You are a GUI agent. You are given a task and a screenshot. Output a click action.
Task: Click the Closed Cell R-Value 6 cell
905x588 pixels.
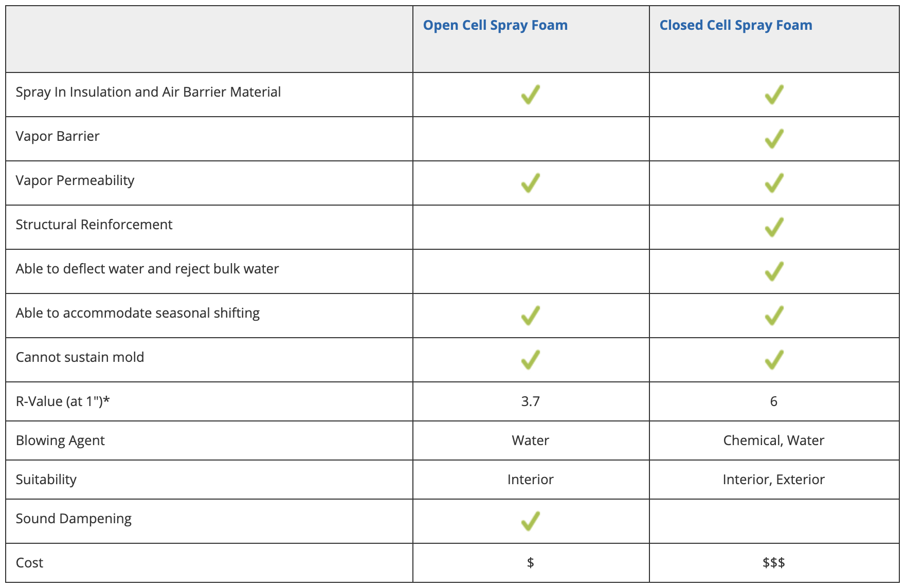773,401
